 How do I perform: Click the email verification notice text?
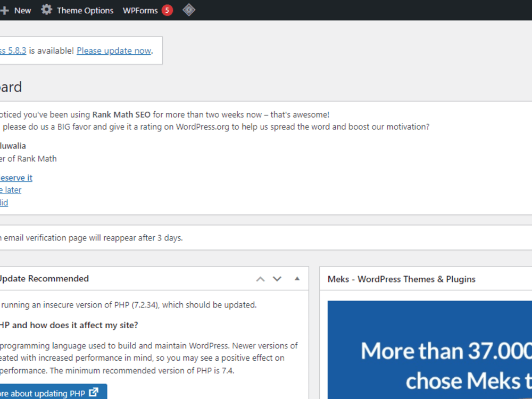click(x=92, y=238)
